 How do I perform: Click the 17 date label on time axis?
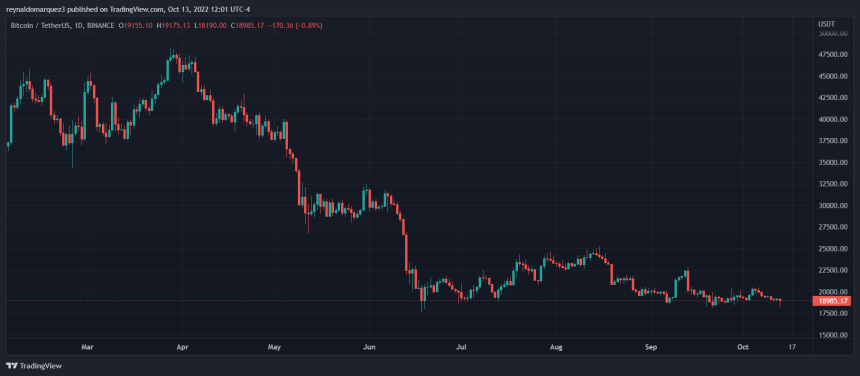click(x=792, y=347)
